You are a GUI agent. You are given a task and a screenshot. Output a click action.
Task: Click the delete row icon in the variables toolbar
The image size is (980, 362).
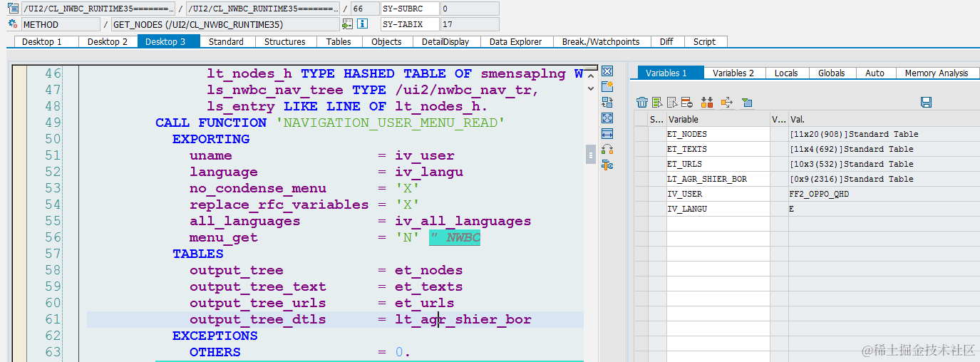[686, 103]
